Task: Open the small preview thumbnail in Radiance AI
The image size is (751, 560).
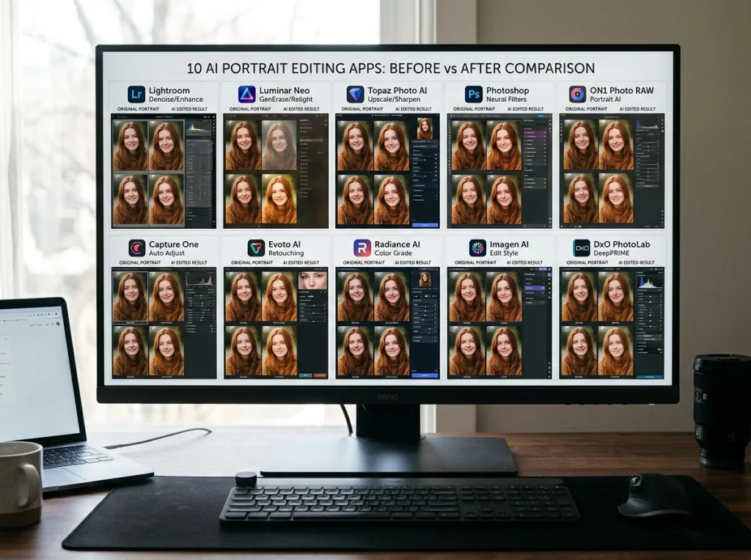Action: [425, 279]
